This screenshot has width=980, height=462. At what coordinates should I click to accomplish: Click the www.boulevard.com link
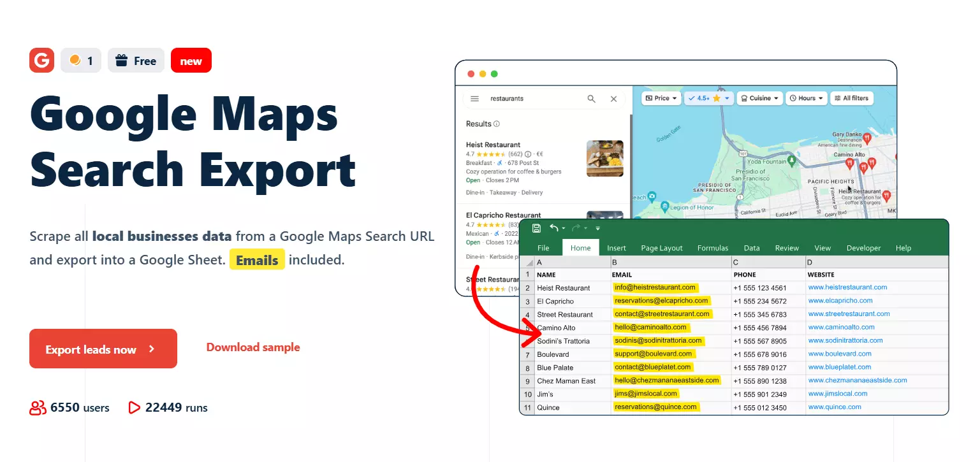[840, 354]
